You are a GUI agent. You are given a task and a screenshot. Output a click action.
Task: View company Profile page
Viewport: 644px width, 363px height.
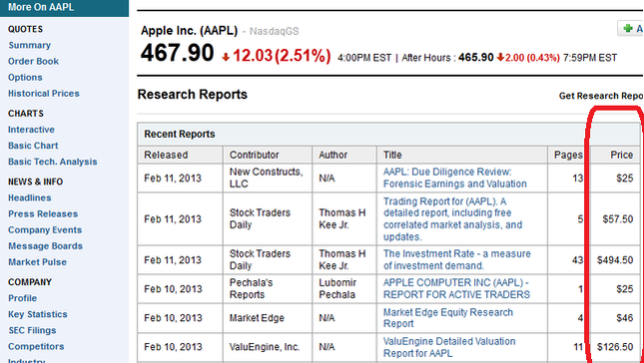pos(23,298)
